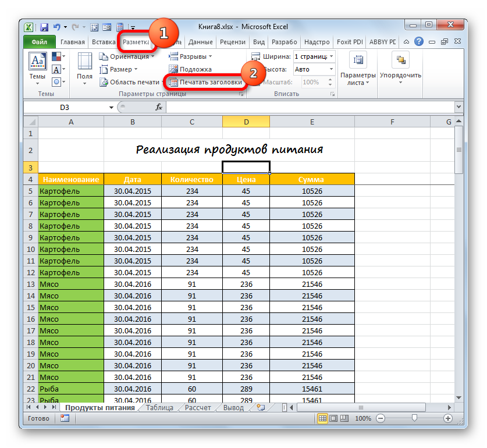Switch to Page Break Preview in status bar

pyautogui.click(x=344, y=418)
